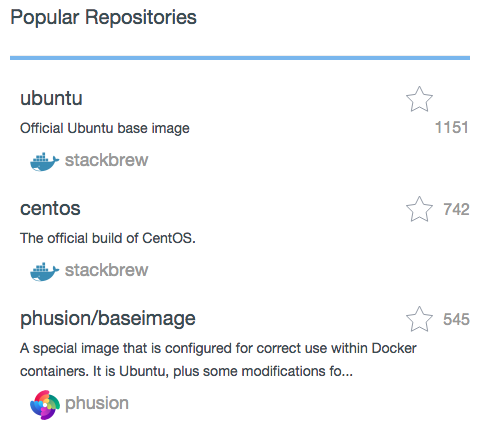Click the Docker whale icon under centos
The height and width of the screenshot is (430, 483).
pyautogui.click(x=44, y=272)
